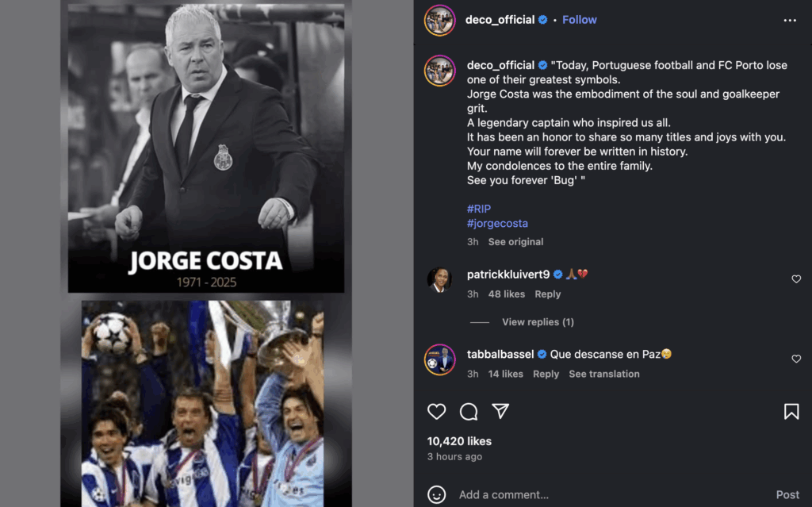See translation of tabbalbassel's comment
The width and height of the screenshot is (812, 507).
[x=603, y=374]
